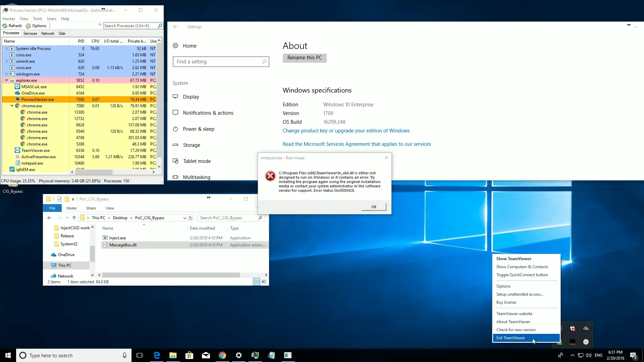Click the Refresh icon in Process Hacker
644x362 pixels.
pyautogui.click(x=5, y=26)
